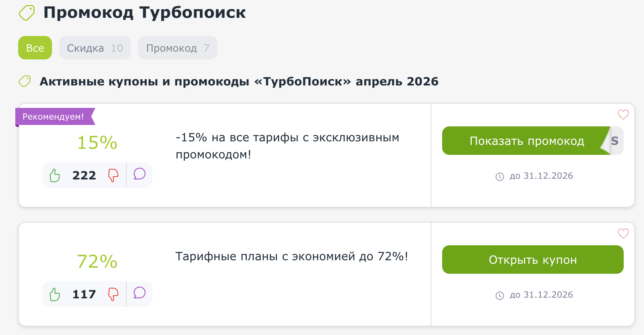Viewport: 644px width, 335px height.
Task: Click the tag icon next to active coupons heading
Action: pyautogui.click(x=25, y=81)
